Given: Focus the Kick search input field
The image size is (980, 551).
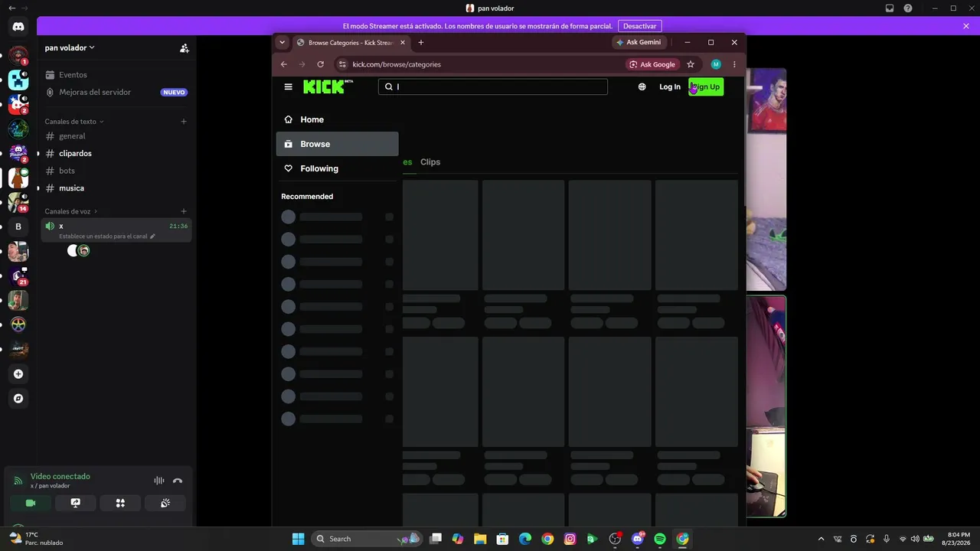Looking at the screenshot, I should tap(493, 87).
